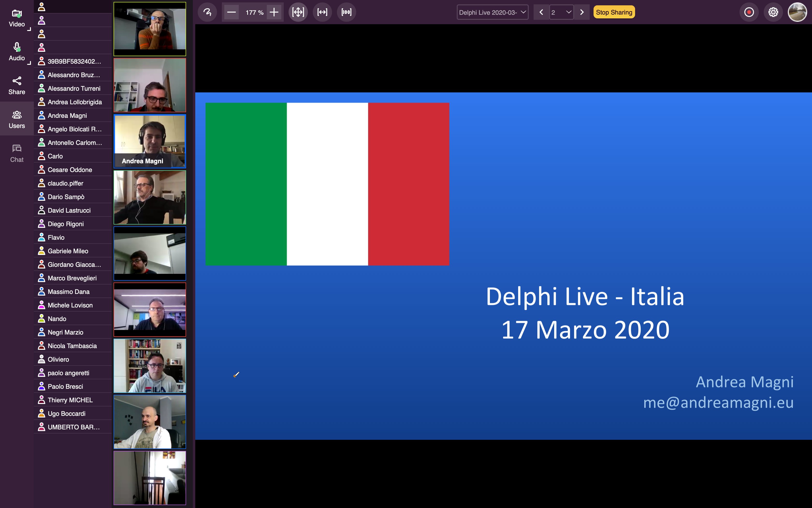The image size is (812, 508).
Task: Select user Andrea Lollobrigida
Action: pyautogui.click(x=73, y=102)
